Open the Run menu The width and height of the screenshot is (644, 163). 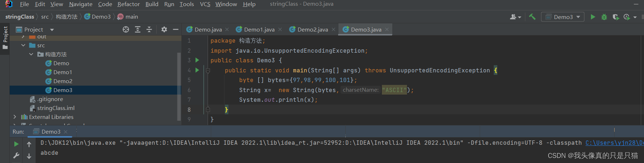click(x=169, y=4)
